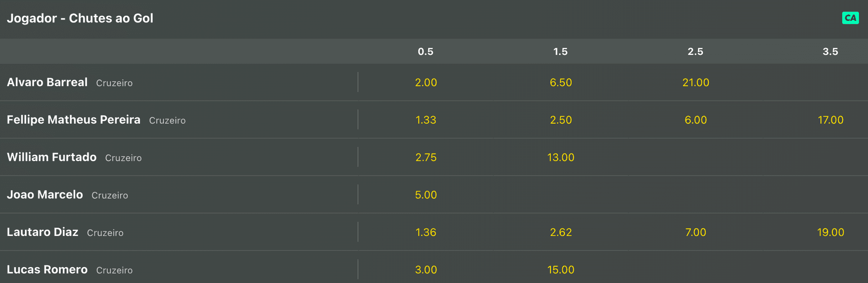Screen dimensions: 868x283
Task: Select Fellipe Matheus Pereira odds 2.50
Action: [x=561, y=120]
